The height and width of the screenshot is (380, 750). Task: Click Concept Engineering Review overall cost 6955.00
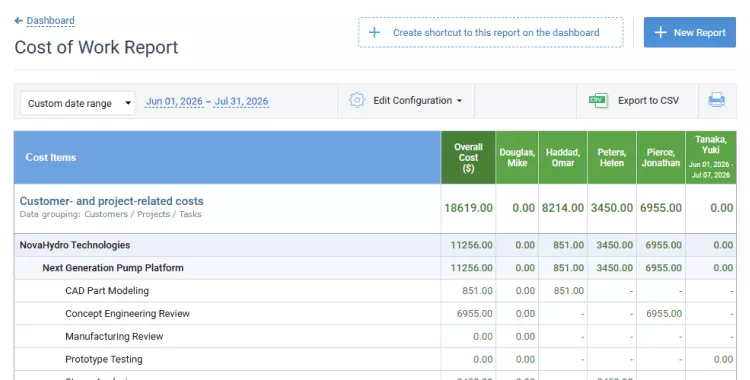tap(474, 313)
